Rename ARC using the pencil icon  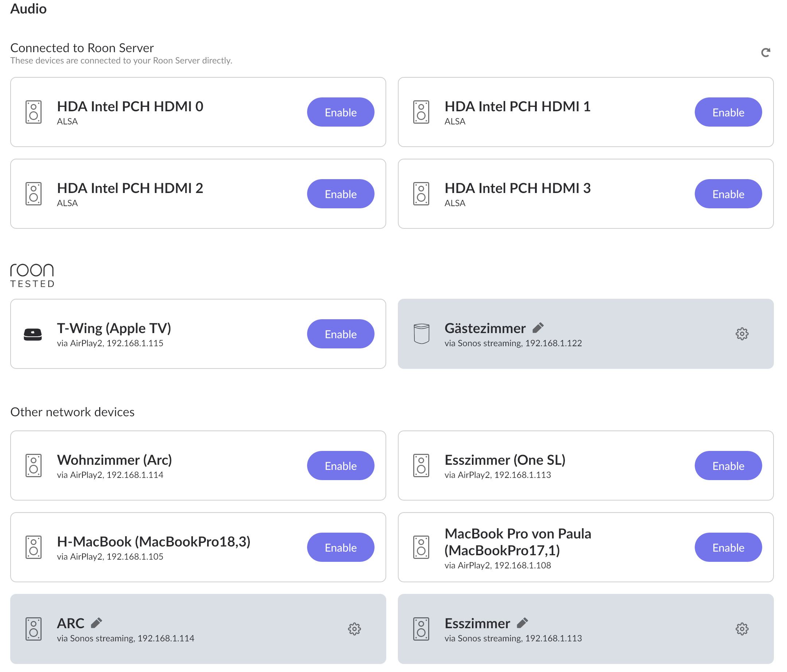[x=97, y=623]
